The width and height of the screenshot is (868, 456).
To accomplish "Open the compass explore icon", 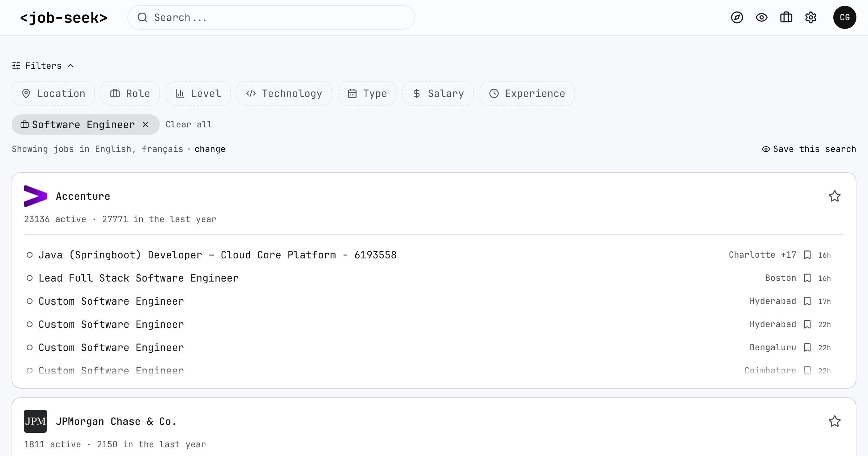I will [737, 17].
